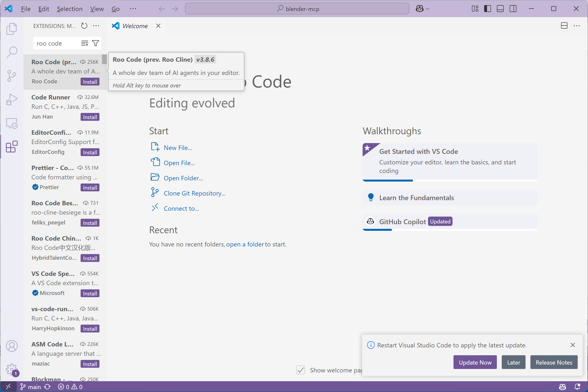Screen dimensions: 588x392
Task: Click the Update Now button
Action: [x=475, y=362]
